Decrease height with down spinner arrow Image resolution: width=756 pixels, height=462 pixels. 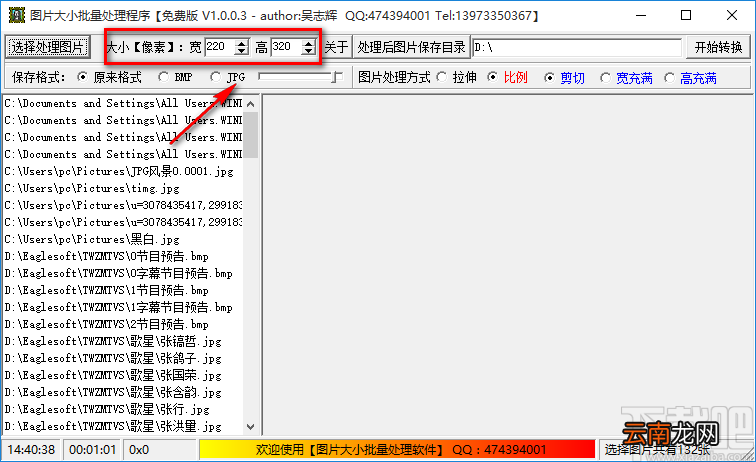309,51
